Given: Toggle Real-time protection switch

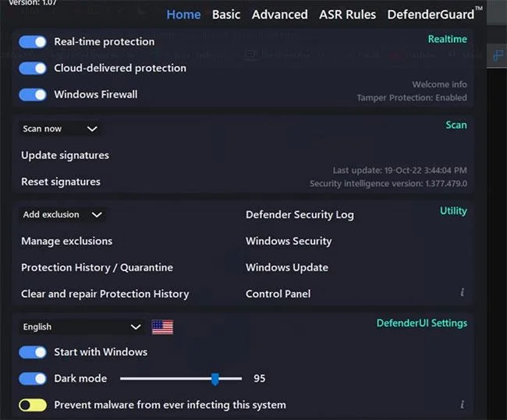Looking at the screenshot, I should coord(33,42).
